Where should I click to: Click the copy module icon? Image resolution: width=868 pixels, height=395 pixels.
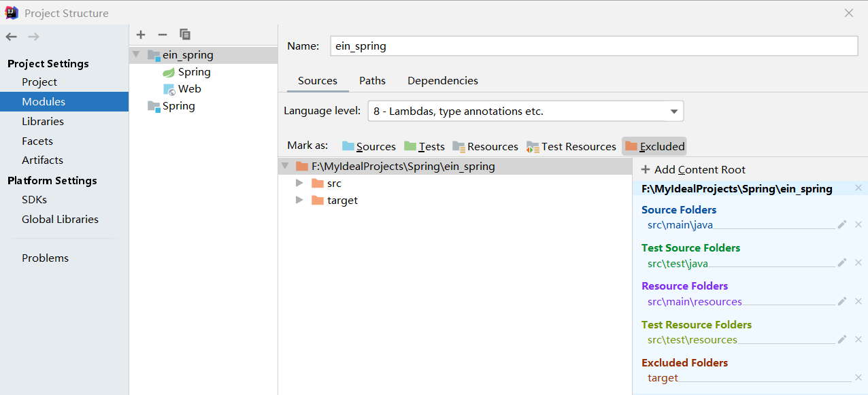coord(185,35)
